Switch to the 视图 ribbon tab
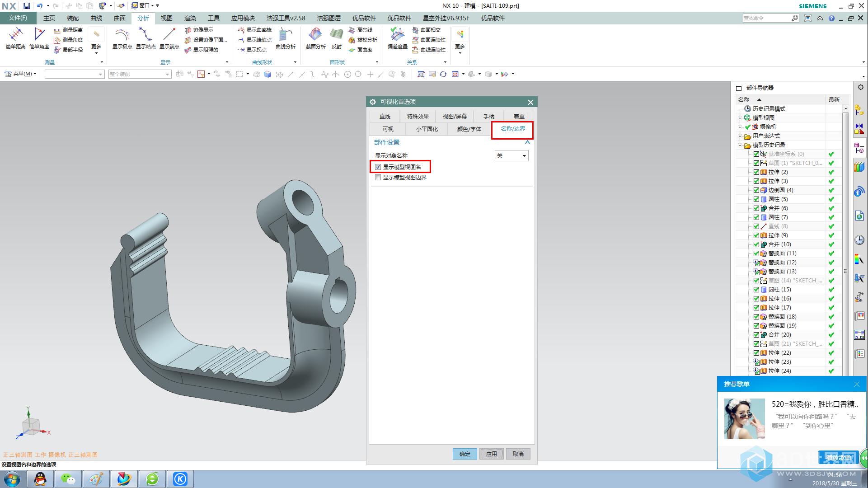The width and height of the screenshot is (868, 488). pyautogui.click(x=167, y=18)
